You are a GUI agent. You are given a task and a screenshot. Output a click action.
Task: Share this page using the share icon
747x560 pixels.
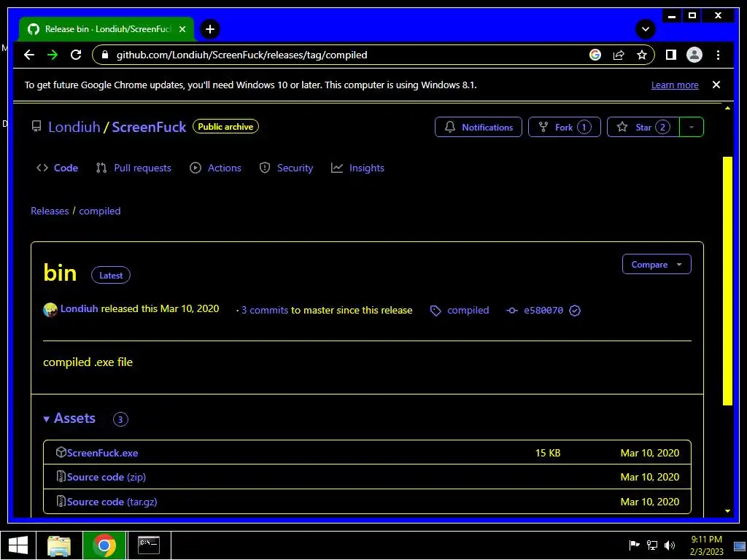click(619, 55)
